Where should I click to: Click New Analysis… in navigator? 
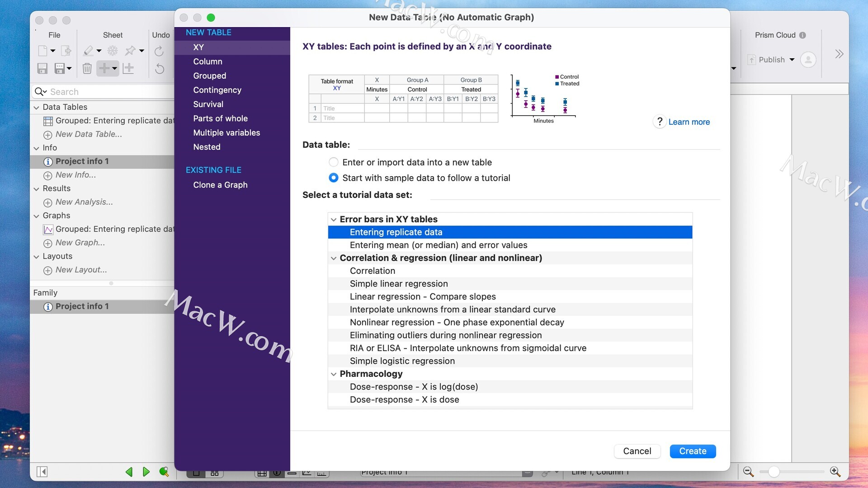(84, 202)
